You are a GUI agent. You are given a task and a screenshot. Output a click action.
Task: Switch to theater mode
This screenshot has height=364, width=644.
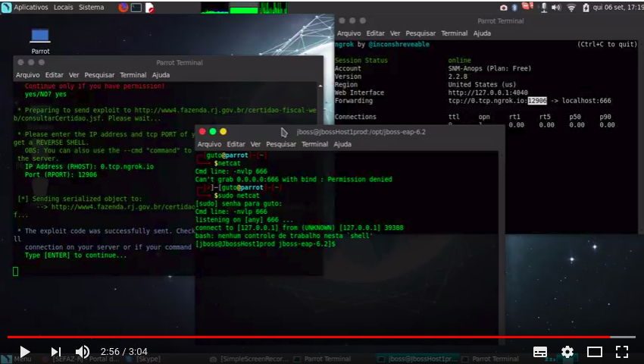[594, 352]
